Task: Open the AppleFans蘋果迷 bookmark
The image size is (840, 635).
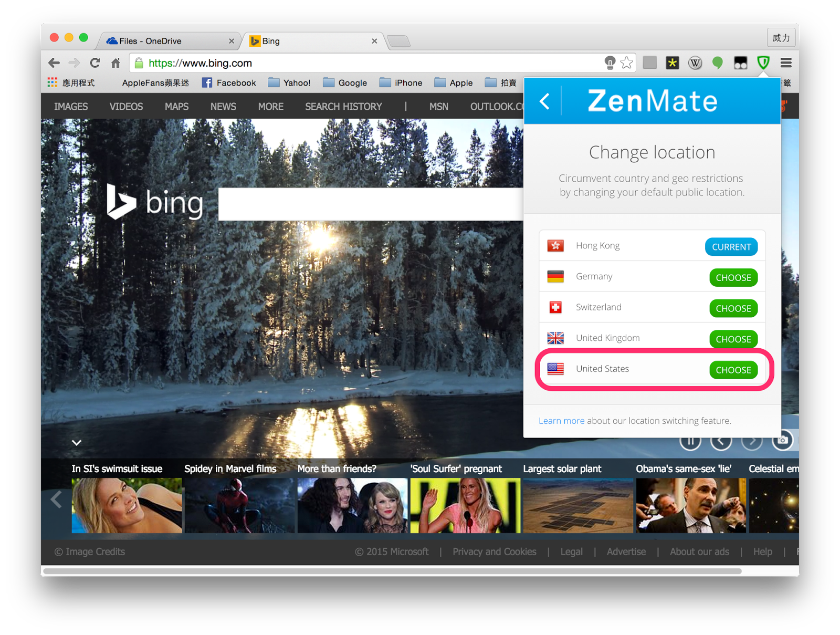Action: pyautogui.click(x=155, y=82)
